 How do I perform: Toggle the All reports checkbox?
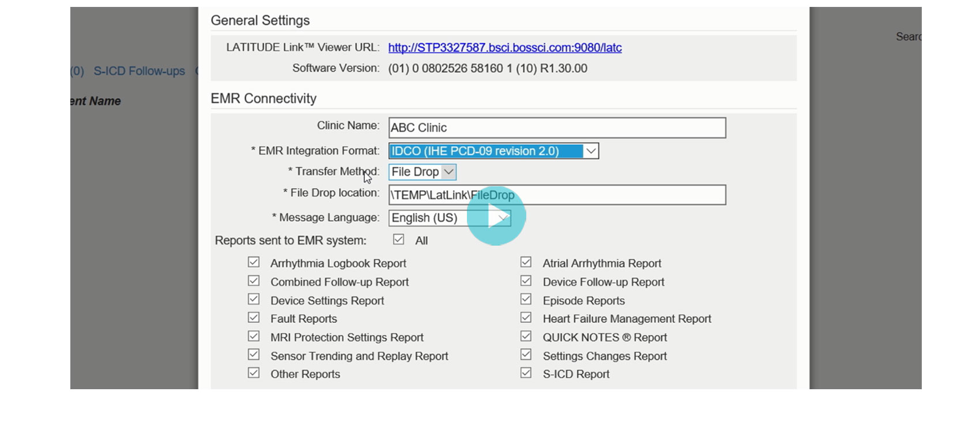coord(398,239)
